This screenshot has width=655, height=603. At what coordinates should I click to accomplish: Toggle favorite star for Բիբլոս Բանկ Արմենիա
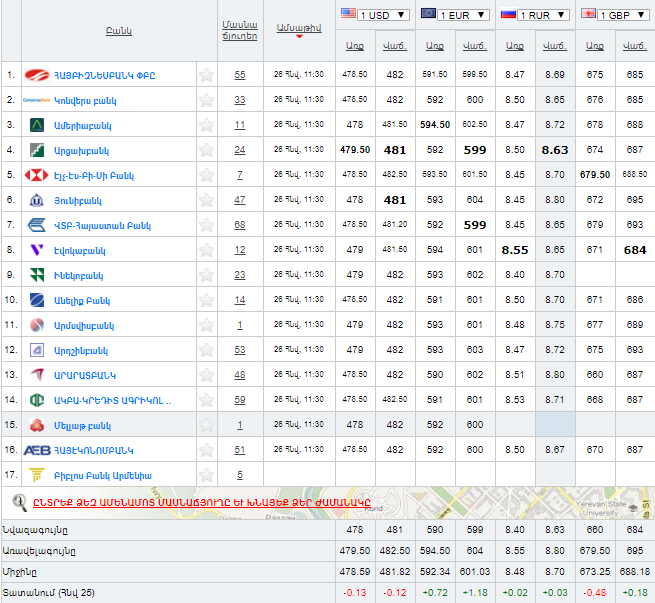[206, 475]
